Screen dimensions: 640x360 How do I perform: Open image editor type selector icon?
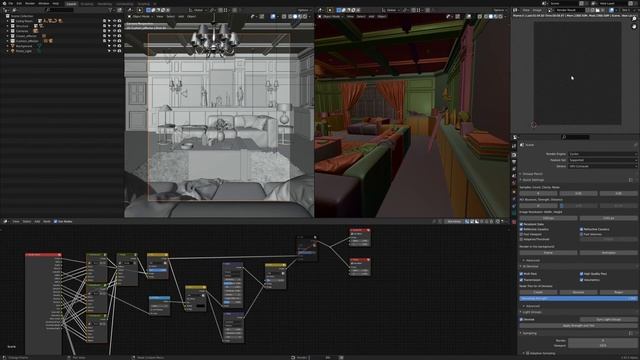(516, 10)
